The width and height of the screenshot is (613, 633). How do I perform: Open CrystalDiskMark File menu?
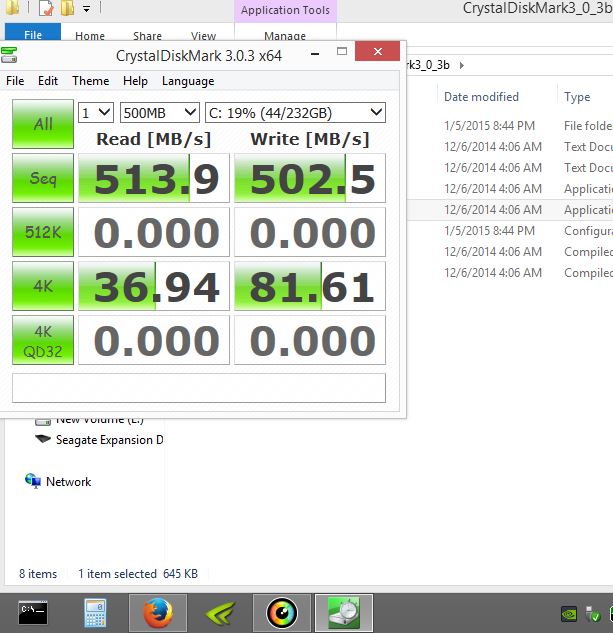[15, 81]
